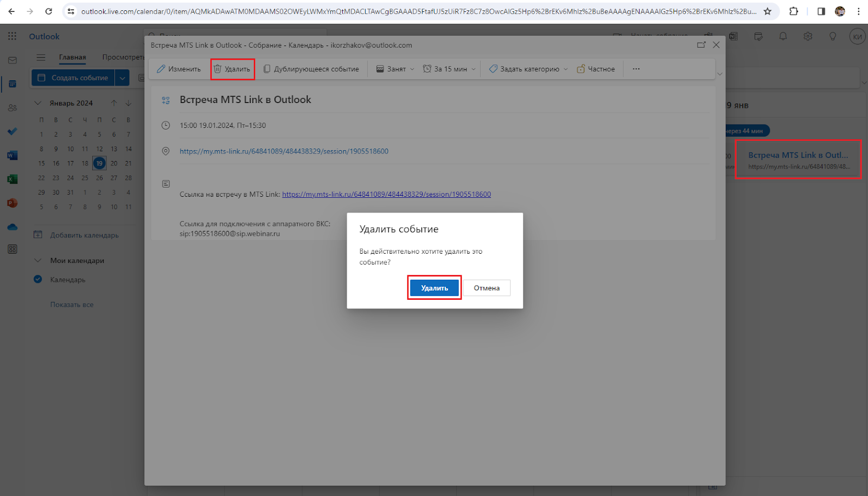Open browser extensions puzzle icon
The image size is (868, 496).
[x=794, y=11]
